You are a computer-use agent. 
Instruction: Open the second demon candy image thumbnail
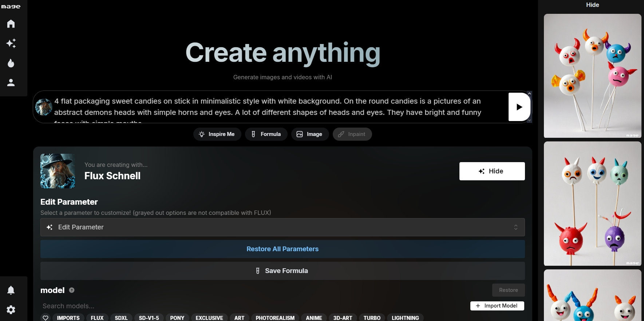pyautogui.click(x=593, y=204)
